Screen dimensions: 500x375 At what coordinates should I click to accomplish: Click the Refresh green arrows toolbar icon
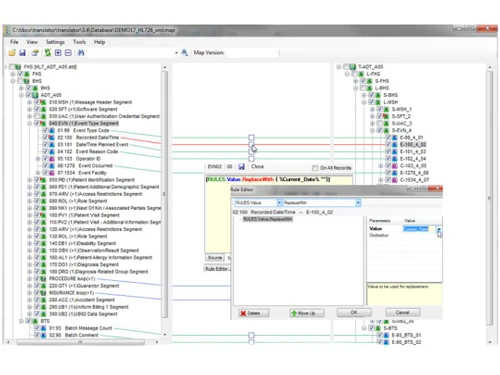pos(48,53)
